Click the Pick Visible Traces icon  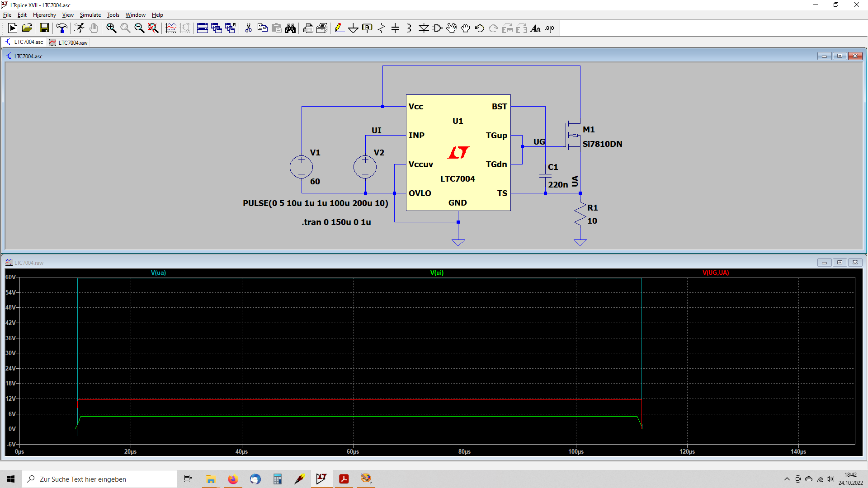pos(171,28)
